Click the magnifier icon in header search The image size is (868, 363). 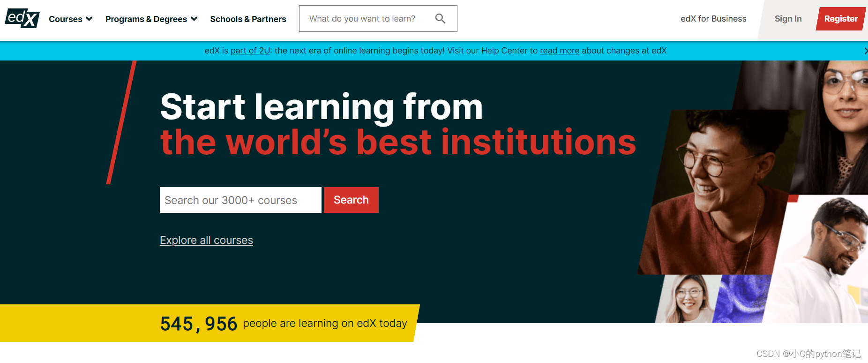(440, 19)
